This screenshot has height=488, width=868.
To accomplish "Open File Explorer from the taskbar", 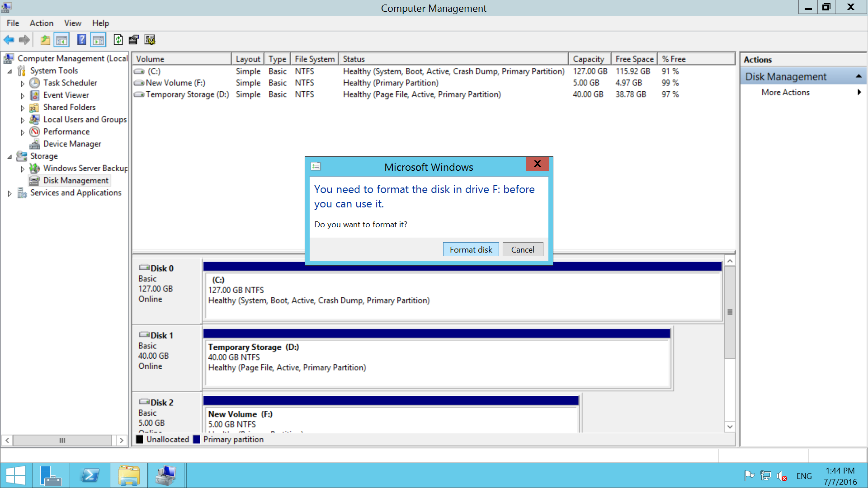I will click(129, 475).
